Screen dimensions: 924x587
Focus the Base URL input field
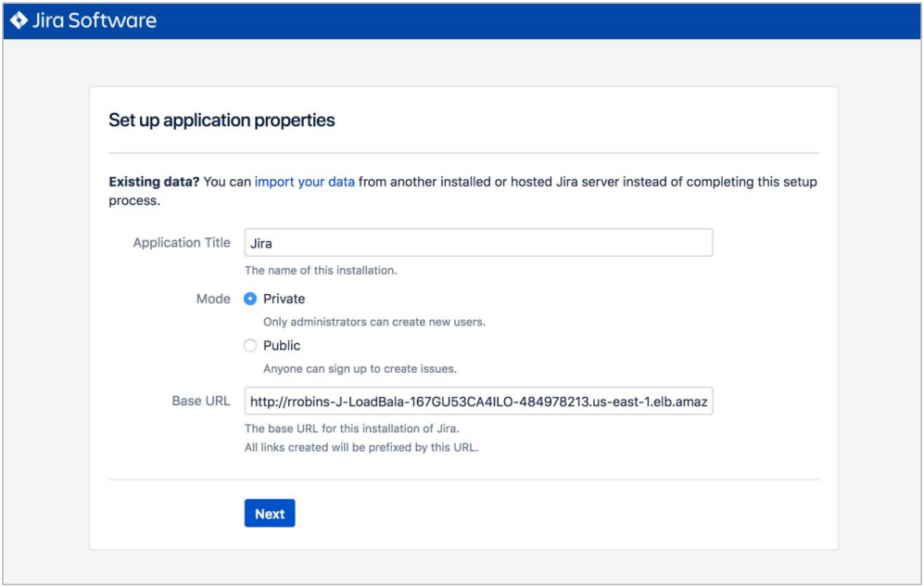click(x=478, y=402)
